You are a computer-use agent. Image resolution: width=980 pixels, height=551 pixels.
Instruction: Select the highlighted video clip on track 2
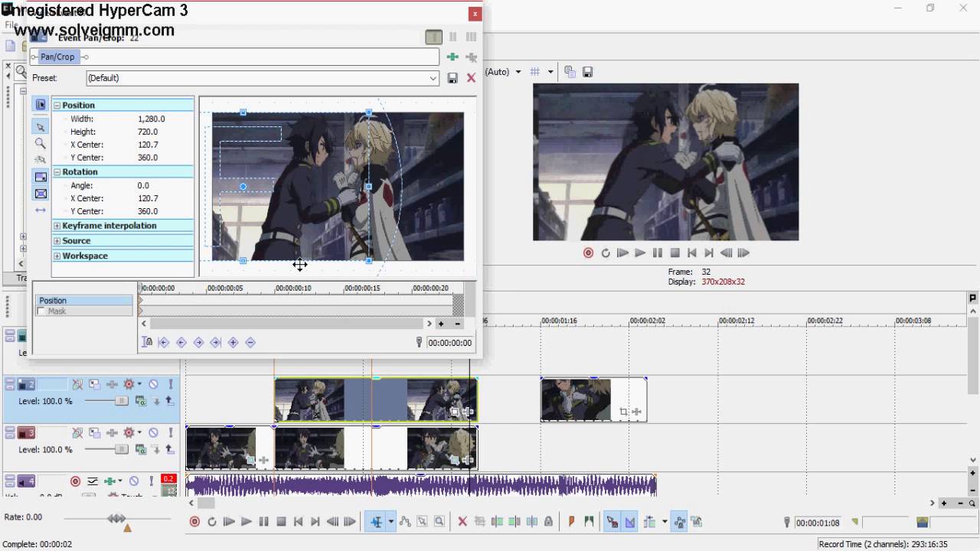[x=376, y=399]
